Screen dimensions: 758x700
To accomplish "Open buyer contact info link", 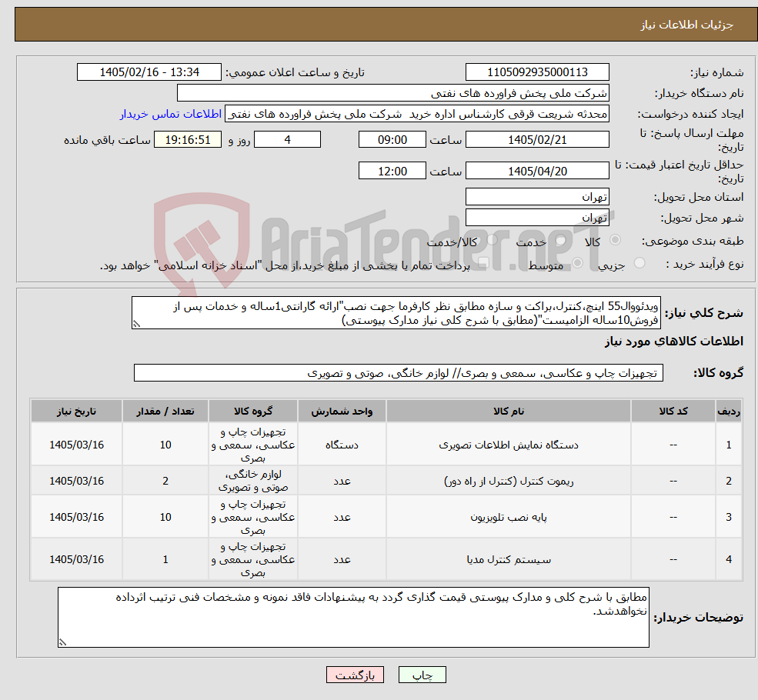I will (171, 114).
